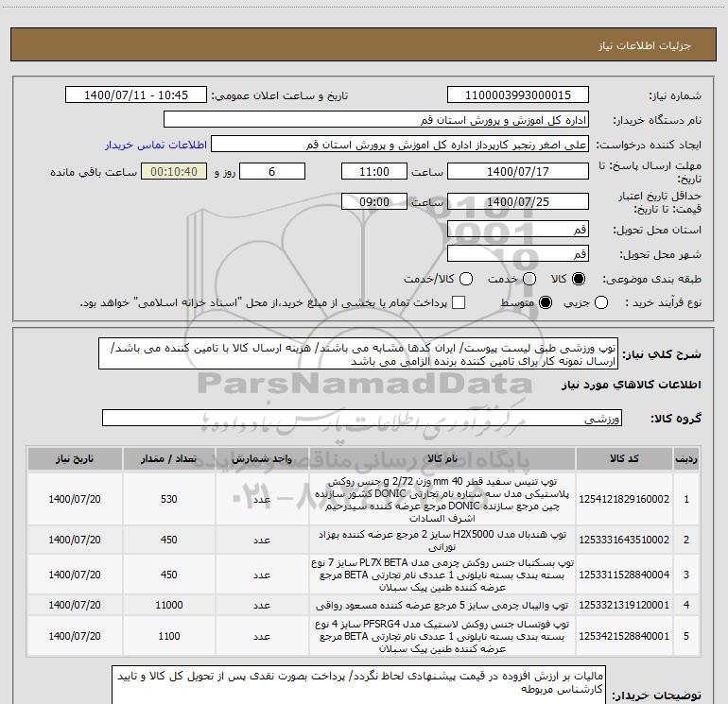Click the goods group field ورزشی

click(x=362, y=418)
